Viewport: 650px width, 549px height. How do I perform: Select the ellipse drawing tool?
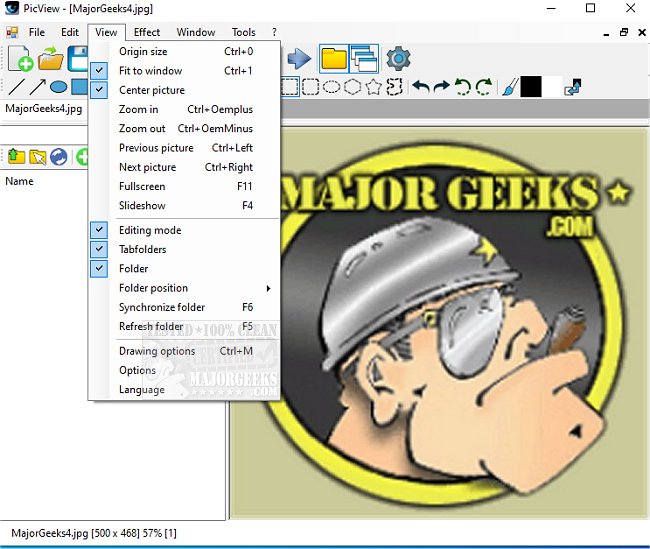[58, 87]
